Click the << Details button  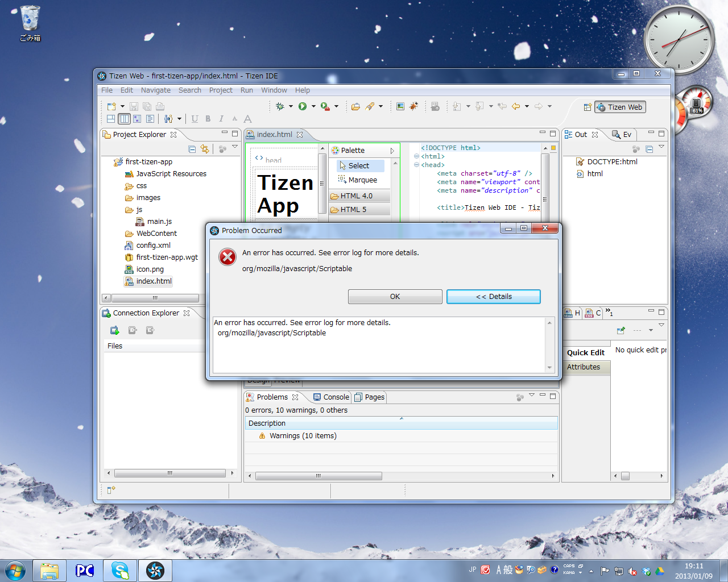point(494,297)
